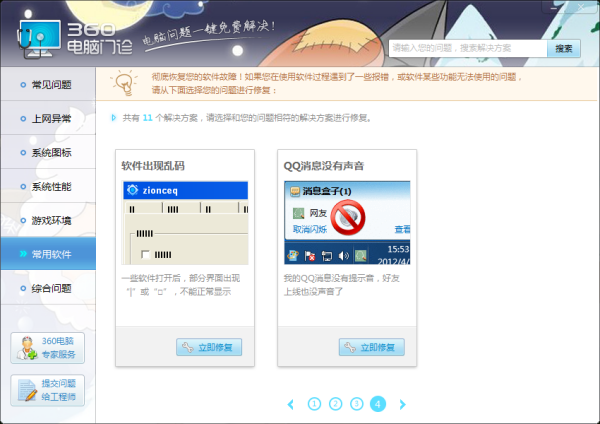Image resolution: width=600 pixels, height=424 pixels.
Task: Click the QQ消息没有声音 preview thumbnail
Action: click(x=347, y=223)
